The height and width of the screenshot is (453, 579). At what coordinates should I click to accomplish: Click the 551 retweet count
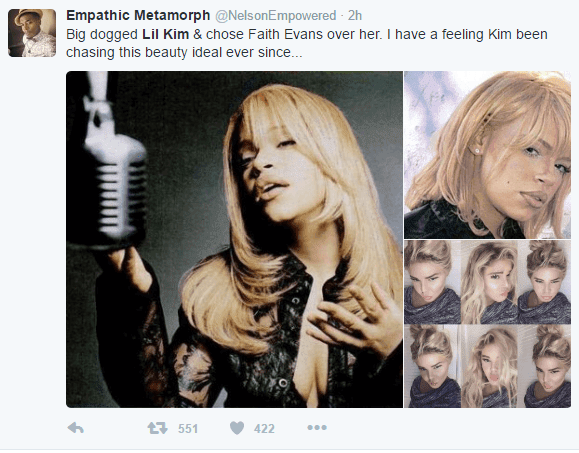pyautogui.click(x=188, y=429)
